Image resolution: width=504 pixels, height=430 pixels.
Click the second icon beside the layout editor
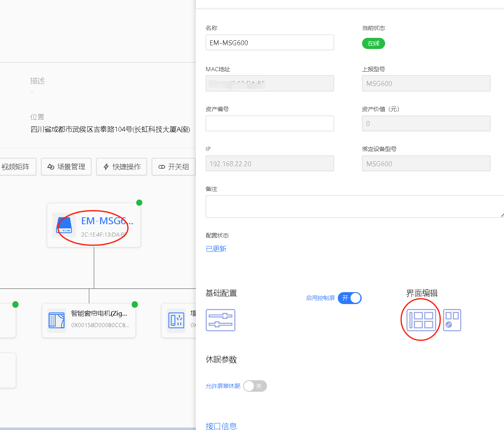(x=452, y=320)
